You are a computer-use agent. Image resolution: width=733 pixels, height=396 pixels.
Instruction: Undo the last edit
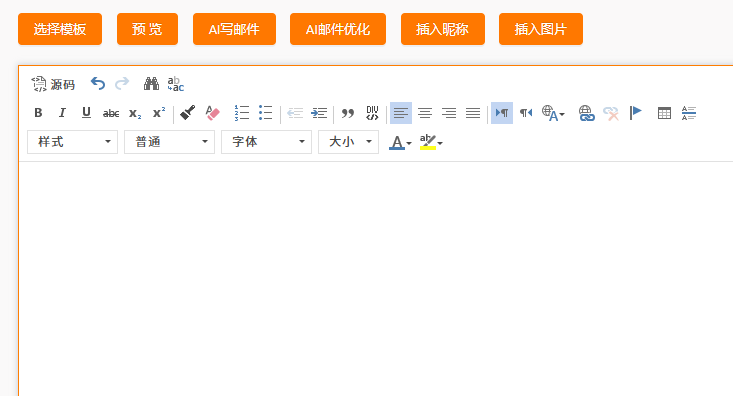(x=98, y=84)
